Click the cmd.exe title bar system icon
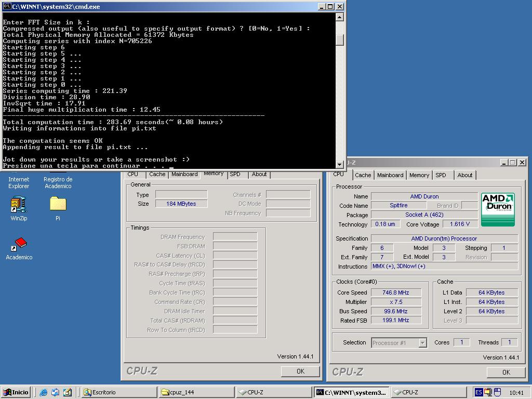532x399 pixels. tap(7, 6)
